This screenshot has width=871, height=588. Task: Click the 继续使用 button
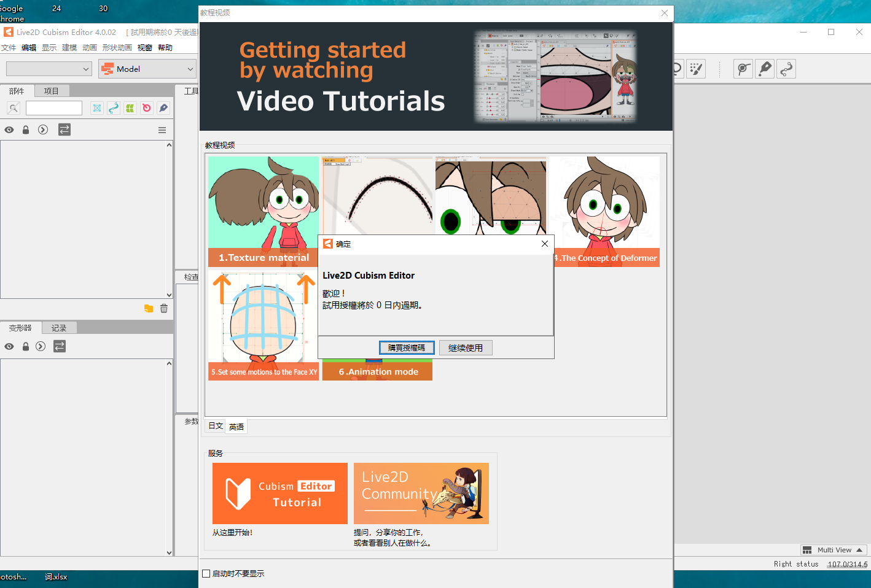tap(466, 348)
